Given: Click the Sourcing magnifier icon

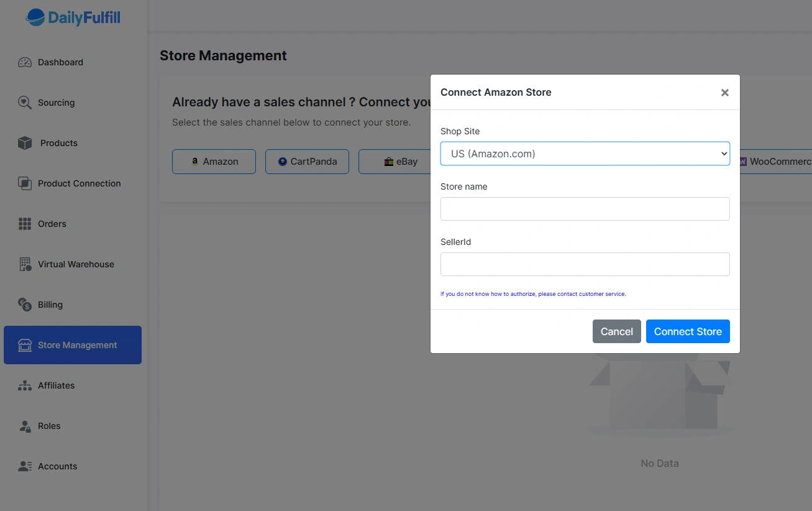Looking at the screenshot, I should [25, 103].
